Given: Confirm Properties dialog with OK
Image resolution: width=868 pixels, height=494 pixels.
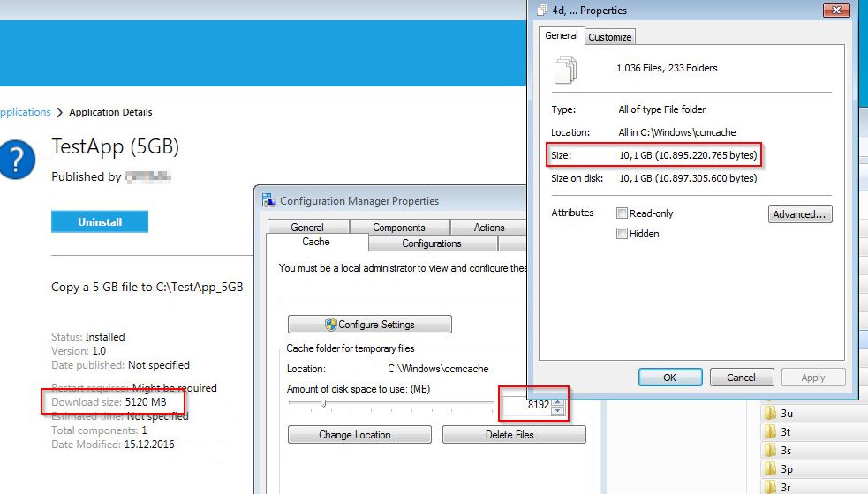Looking at the screenshot, I should click(x=670, y=378).
